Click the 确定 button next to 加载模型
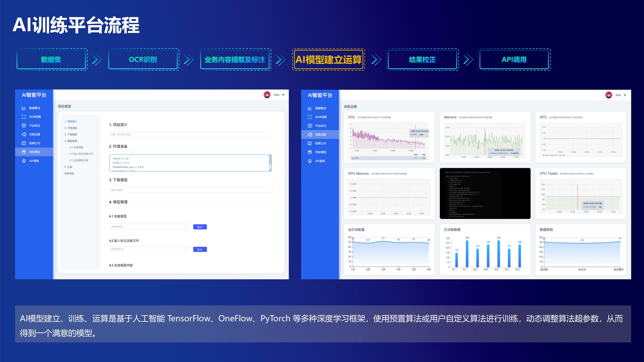Screen dimensions: 644x362 [x=200, y=227]
